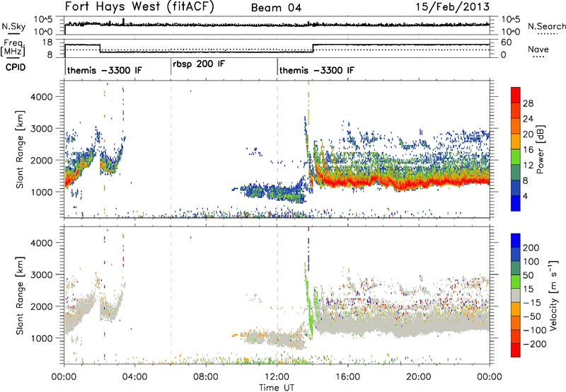566x392 pixels.
Task: Click the 'Velocity [m s-1]' color bar label
Action: coord(555,295)
